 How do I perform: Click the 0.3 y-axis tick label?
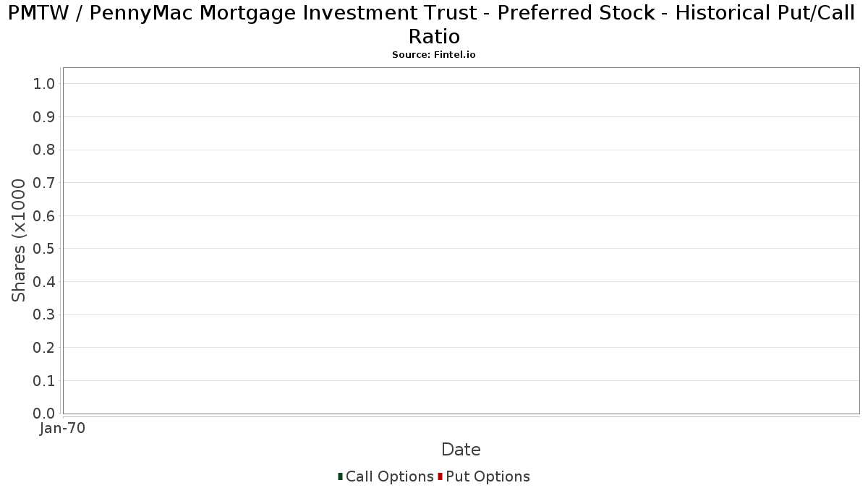44,315
